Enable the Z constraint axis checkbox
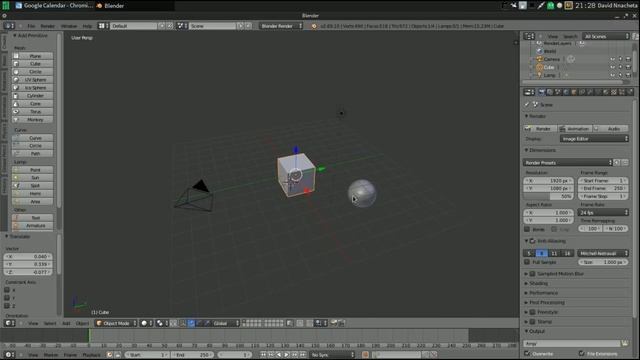This screenshot has width=640, height=360. tap(7, 306)
